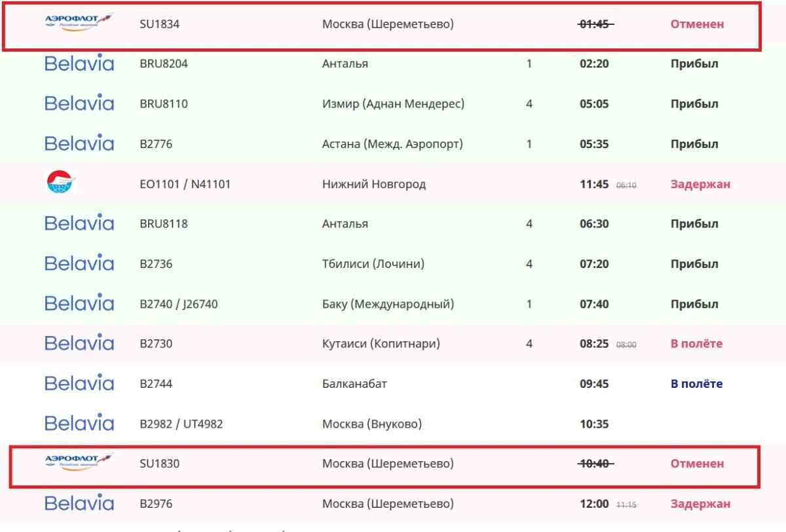Image resolution: width=786 pixels, height=532 pixels.
Task: Click the Прибыл status for flight BRU8118
Action: point(694,224)
